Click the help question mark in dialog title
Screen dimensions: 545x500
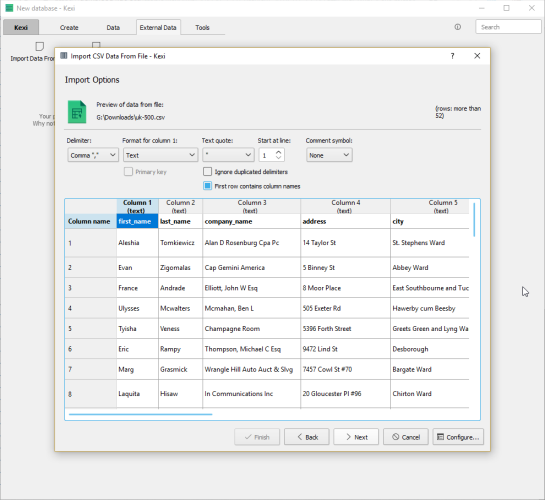pos(452,56)
